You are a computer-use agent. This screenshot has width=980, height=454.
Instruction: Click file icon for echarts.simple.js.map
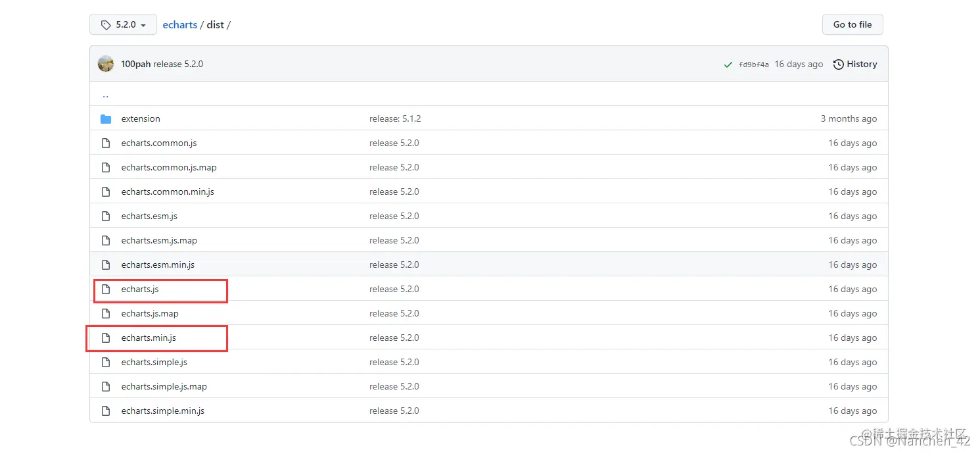click(x=106, y=386)
